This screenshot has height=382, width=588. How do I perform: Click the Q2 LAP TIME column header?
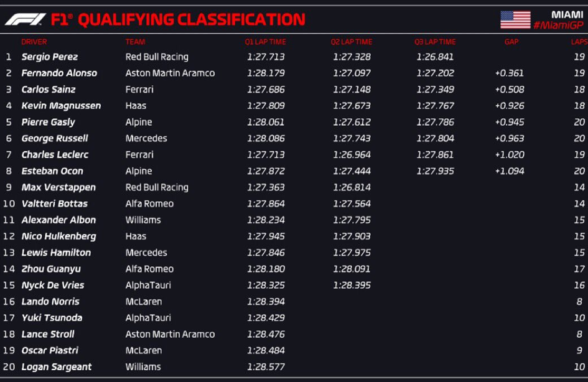tap(352, 42)
